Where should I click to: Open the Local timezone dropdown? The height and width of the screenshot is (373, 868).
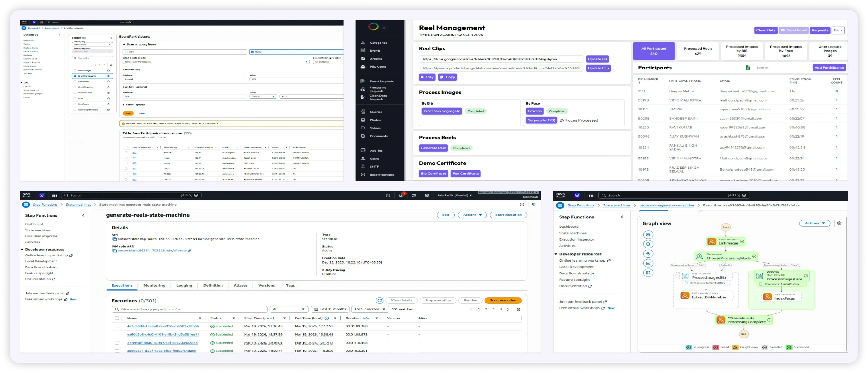click(x=370, y=309)
